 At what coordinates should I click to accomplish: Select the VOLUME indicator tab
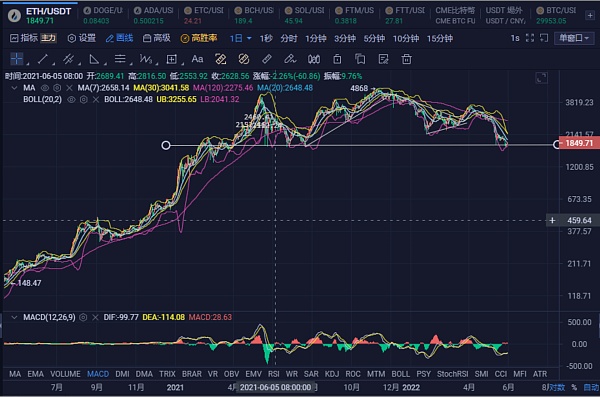pyautogui.click(x=65, y=374)
